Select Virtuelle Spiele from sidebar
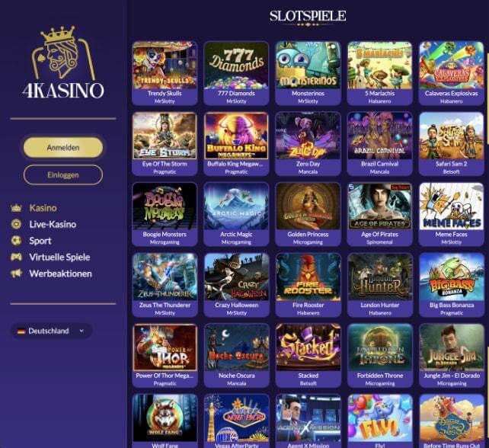489x448 pixels. [x=59, y=257]
